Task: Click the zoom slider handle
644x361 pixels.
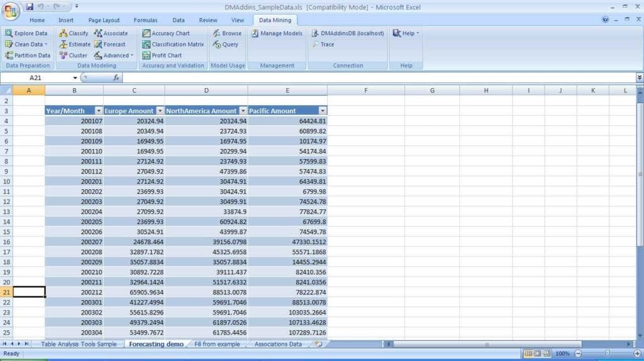Action: [608, 353]
